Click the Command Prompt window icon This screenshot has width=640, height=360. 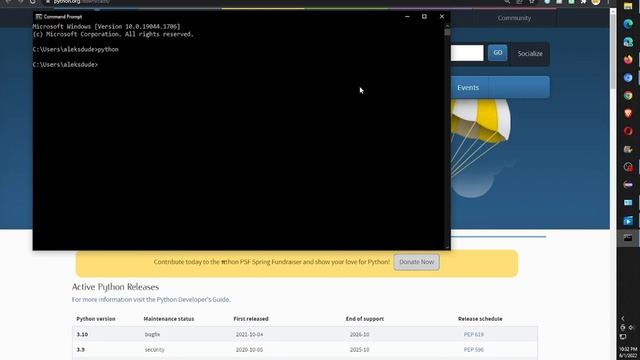[x=38, y=17]
